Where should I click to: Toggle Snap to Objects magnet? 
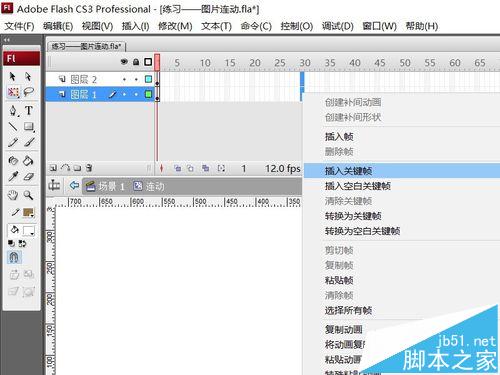[14, 257]
